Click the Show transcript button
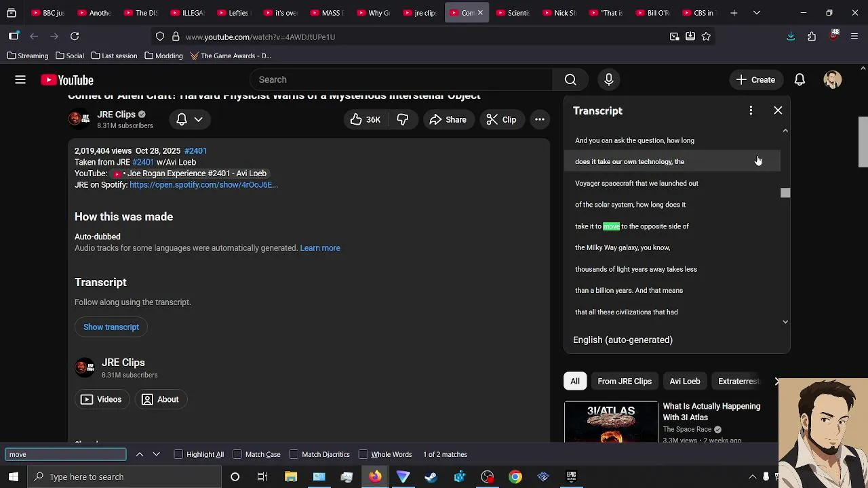 point(111,327)
